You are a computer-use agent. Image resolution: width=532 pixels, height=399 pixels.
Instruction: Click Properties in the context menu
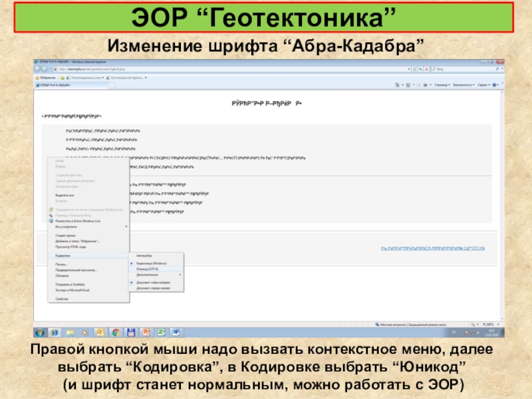pyautogui.click(x=62, y=299)
